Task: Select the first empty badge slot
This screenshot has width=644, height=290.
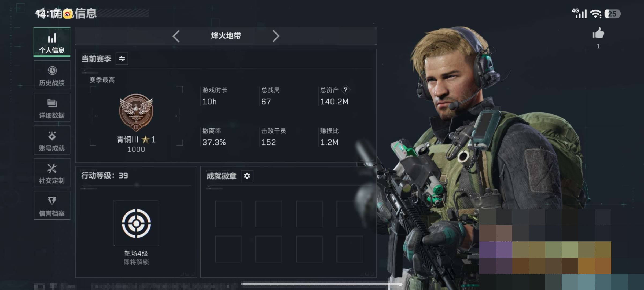Action: 228,214
